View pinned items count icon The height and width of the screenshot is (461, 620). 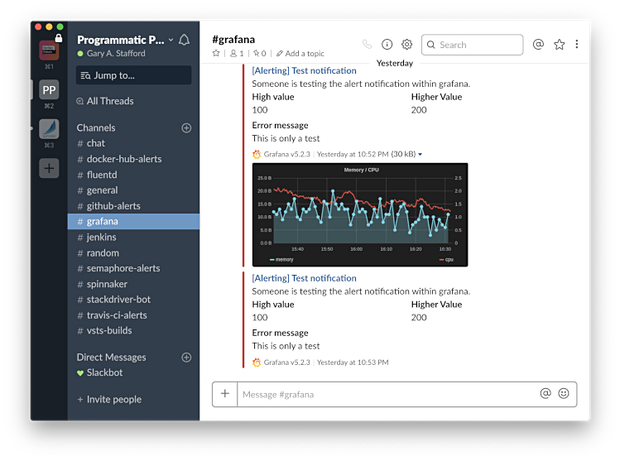259,53
